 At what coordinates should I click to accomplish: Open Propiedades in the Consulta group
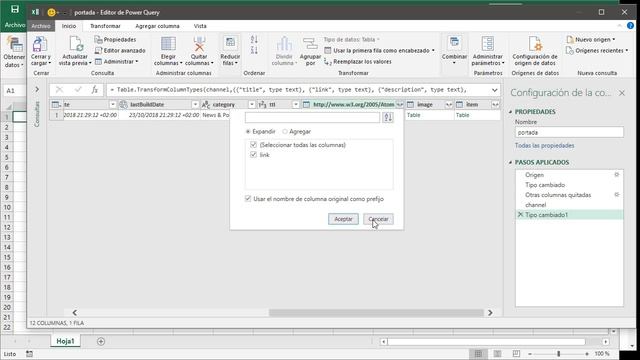115,40
